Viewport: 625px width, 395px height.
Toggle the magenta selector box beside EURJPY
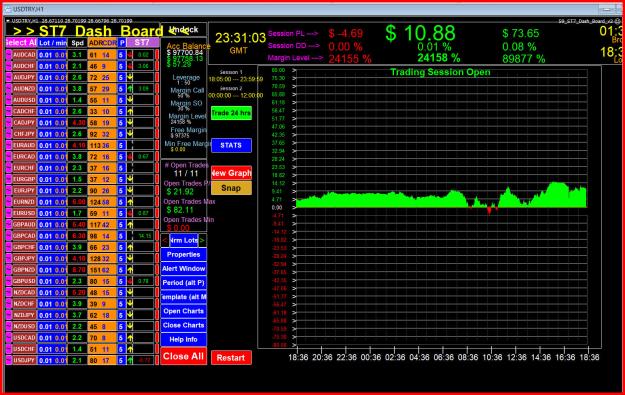8,190
